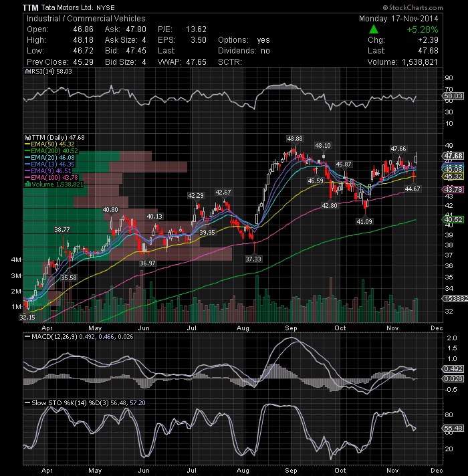Click the 39.95 price annotation
This screenshot has height=476, width=468.
[207, 233]
